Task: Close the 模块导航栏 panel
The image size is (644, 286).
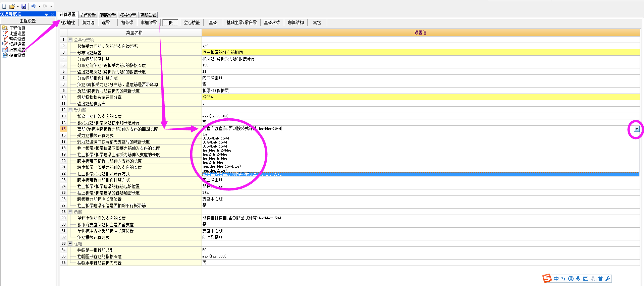Action: coord(52,14)
